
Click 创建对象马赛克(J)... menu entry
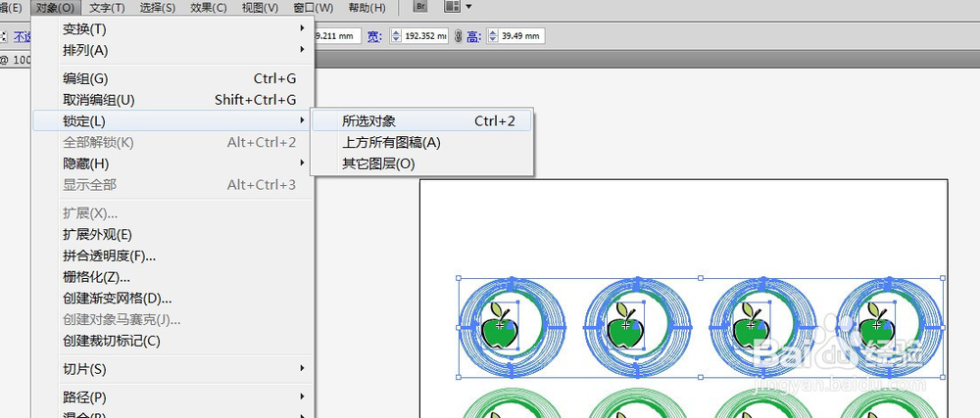(x=173, y=320)
